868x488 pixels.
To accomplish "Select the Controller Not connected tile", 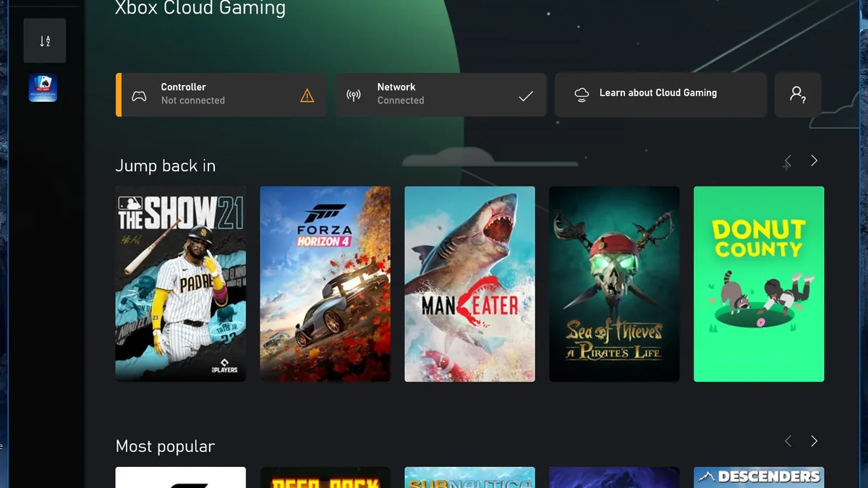I will click(221, 94).
